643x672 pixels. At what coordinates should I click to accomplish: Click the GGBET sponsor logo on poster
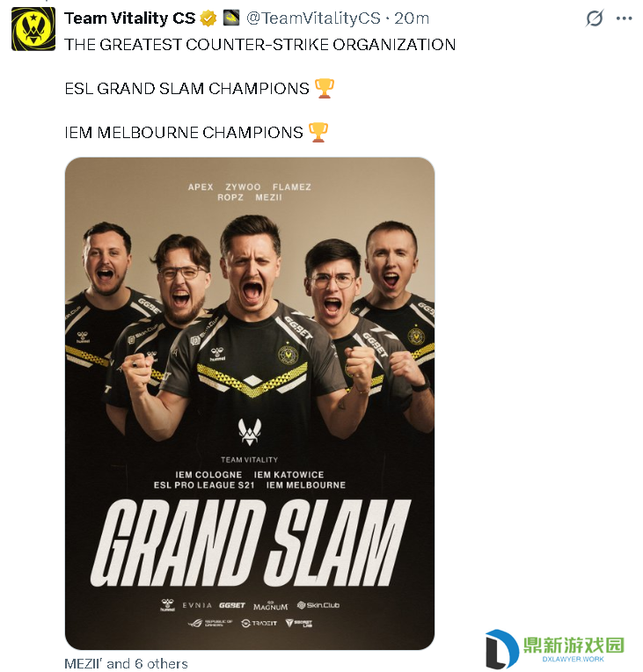(x=232, y=605)
